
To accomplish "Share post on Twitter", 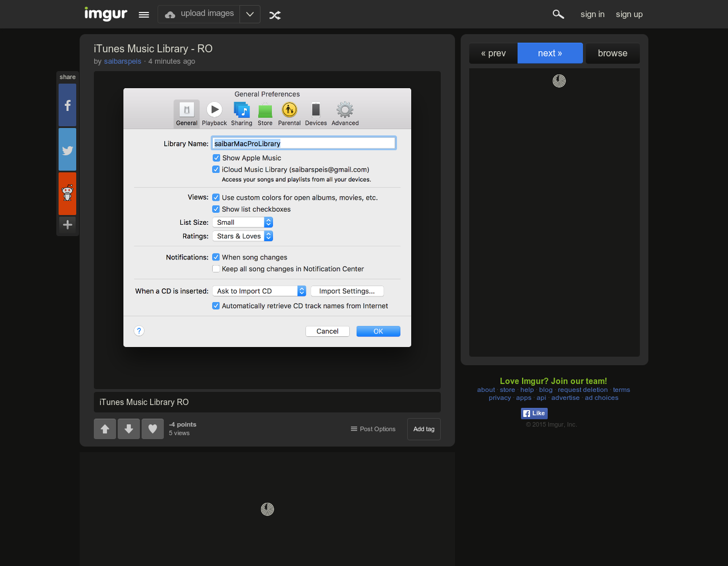I will 67,150.
